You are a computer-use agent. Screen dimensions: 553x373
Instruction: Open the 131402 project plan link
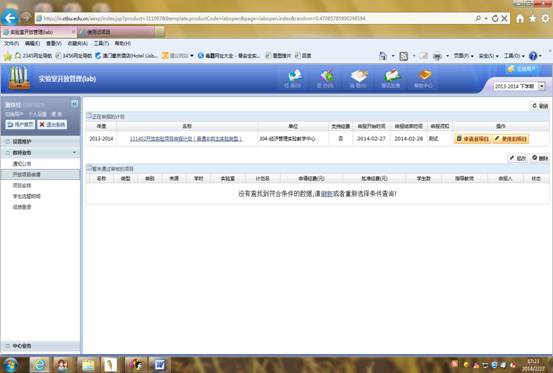[186, 139]
